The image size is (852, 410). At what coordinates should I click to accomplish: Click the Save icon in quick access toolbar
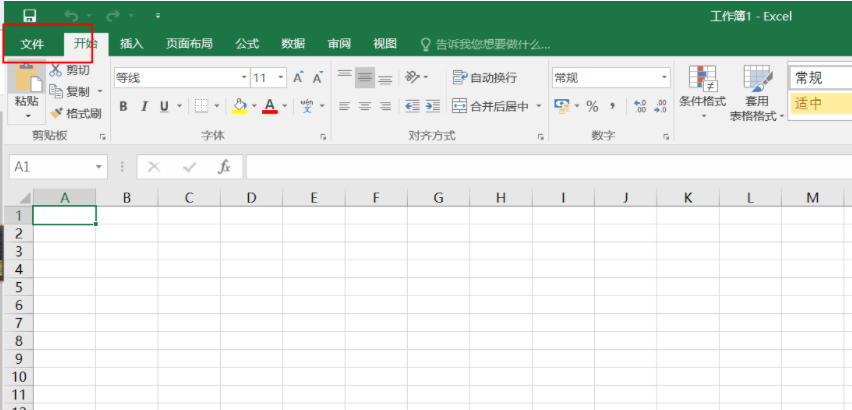[29, 15]
